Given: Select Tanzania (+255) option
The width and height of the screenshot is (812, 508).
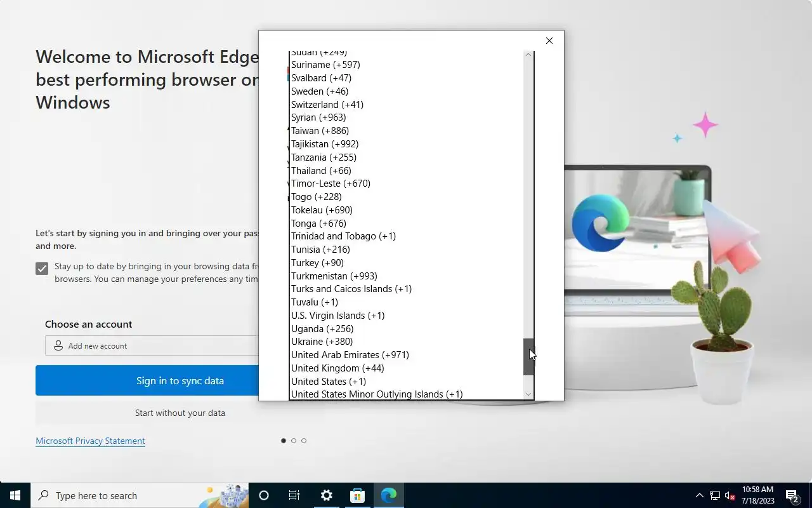Looking at the screenshot, I should [x=406, y=157].
